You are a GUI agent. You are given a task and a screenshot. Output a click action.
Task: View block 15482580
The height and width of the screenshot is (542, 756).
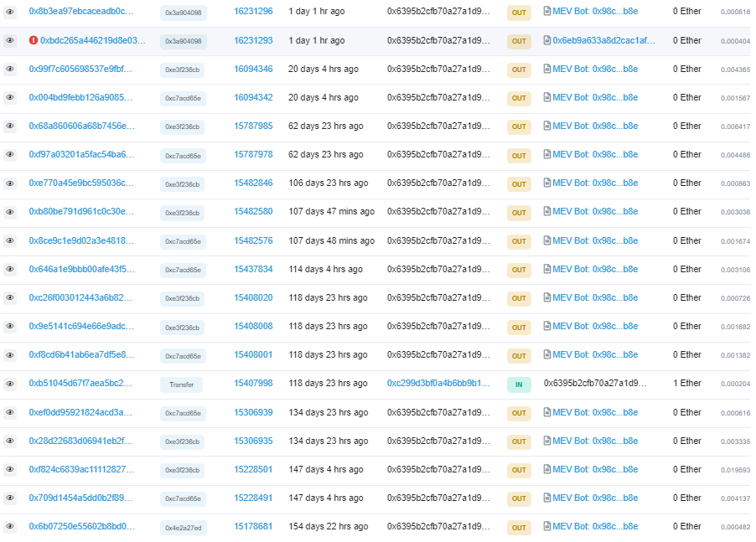(253, 211)
